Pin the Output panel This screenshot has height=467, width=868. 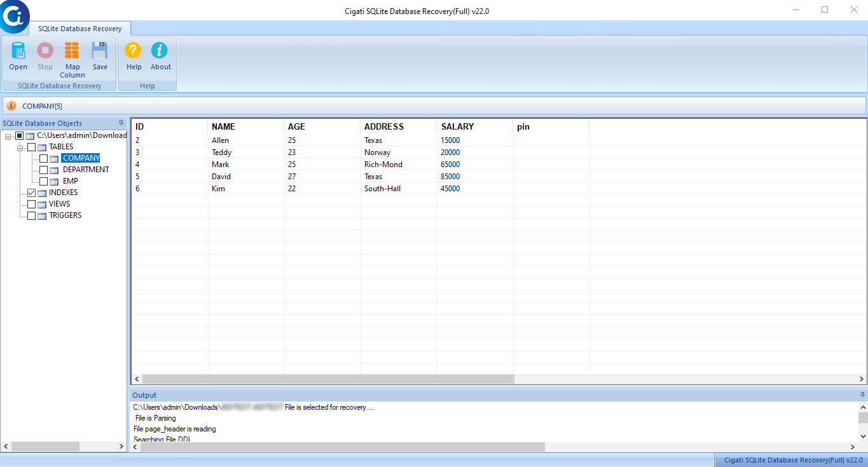click(862, 395)
